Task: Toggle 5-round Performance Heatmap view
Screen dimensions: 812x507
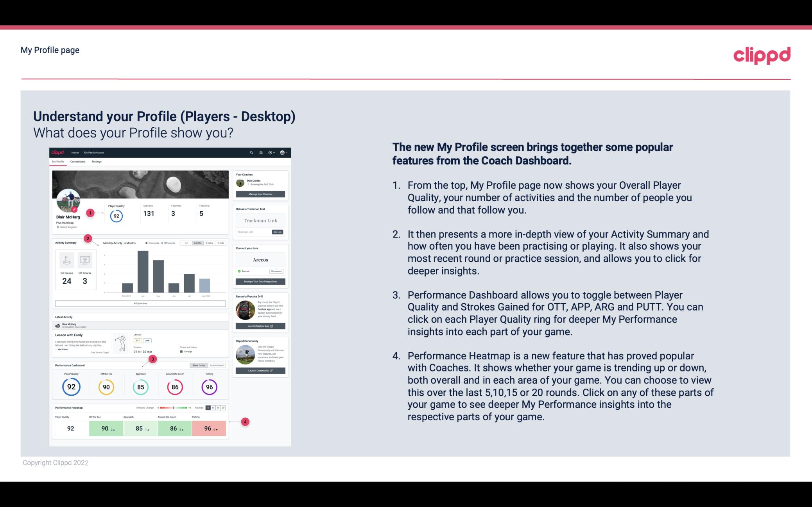Action: click(x=208, y=407)
